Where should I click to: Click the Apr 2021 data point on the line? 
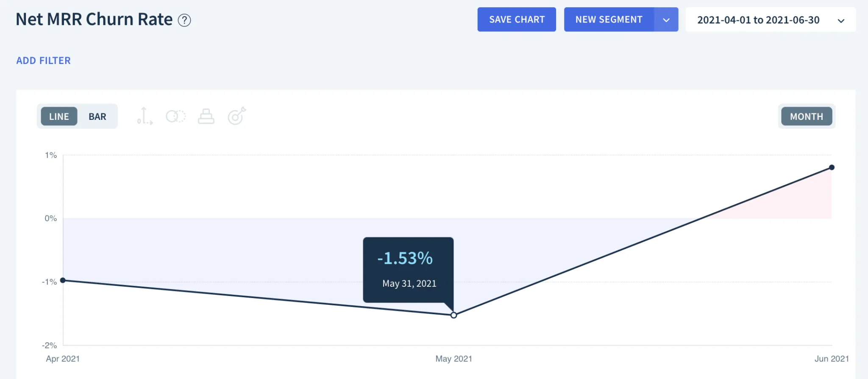(63, 280)
